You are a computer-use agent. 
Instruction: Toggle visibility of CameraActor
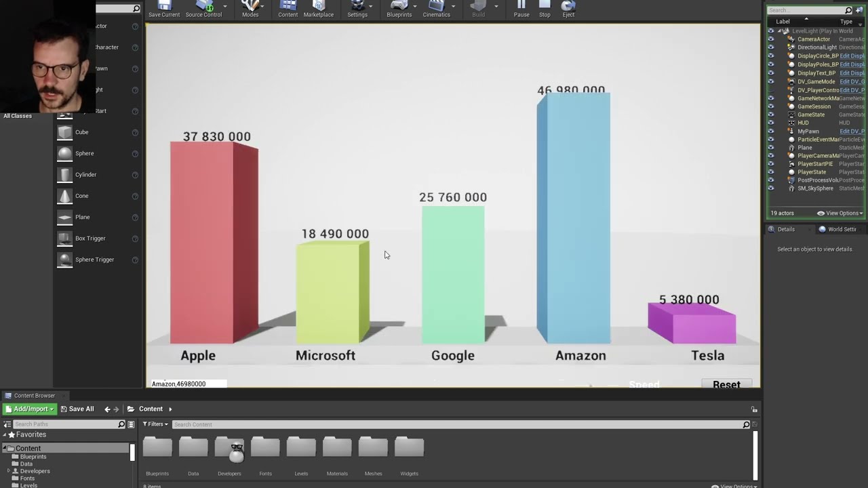click(770, 39)
